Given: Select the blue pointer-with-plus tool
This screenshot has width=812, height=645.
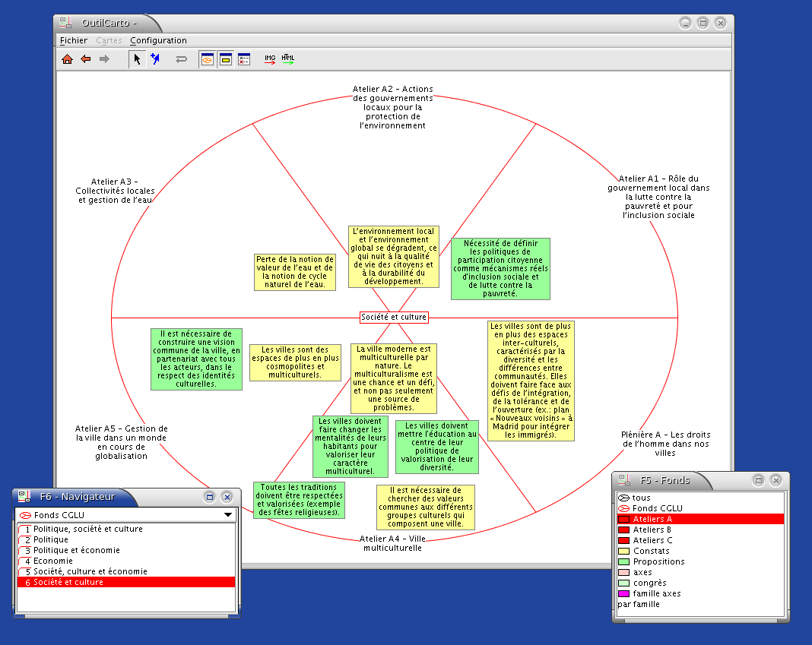Looking at the screenshot, I should (155, 59).
